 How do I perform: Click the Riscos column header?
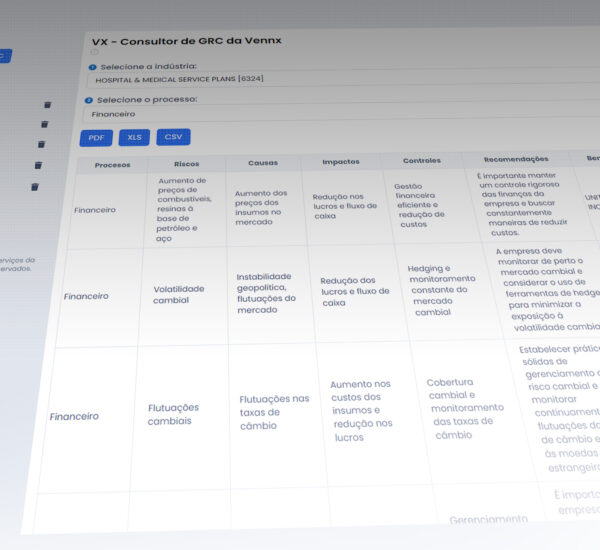186,164
